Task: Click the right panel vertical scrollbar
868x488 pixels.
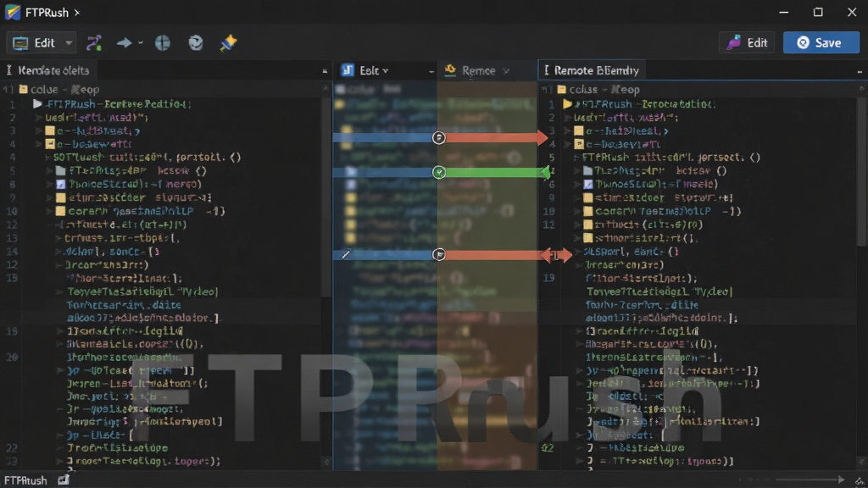Action: coord(861,171)
